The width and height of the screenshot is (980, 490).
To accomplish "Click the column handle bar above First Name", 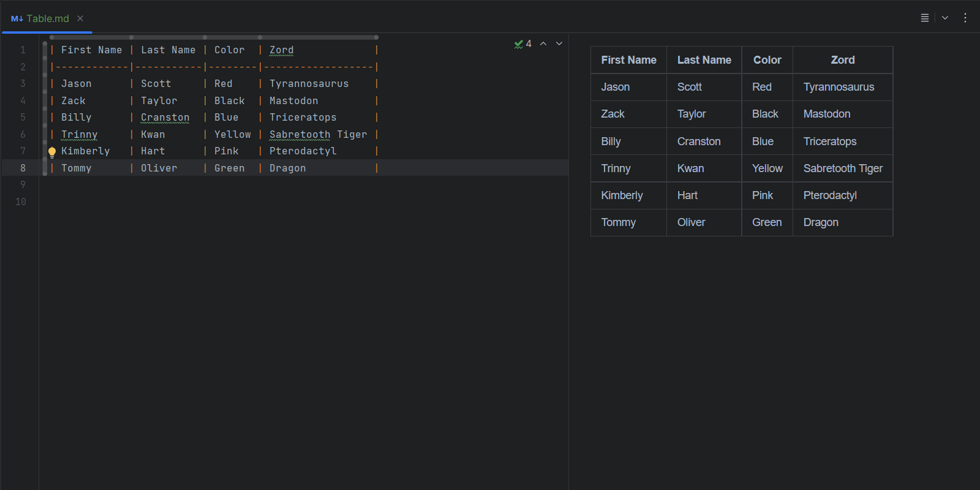I will coord(91,37).
